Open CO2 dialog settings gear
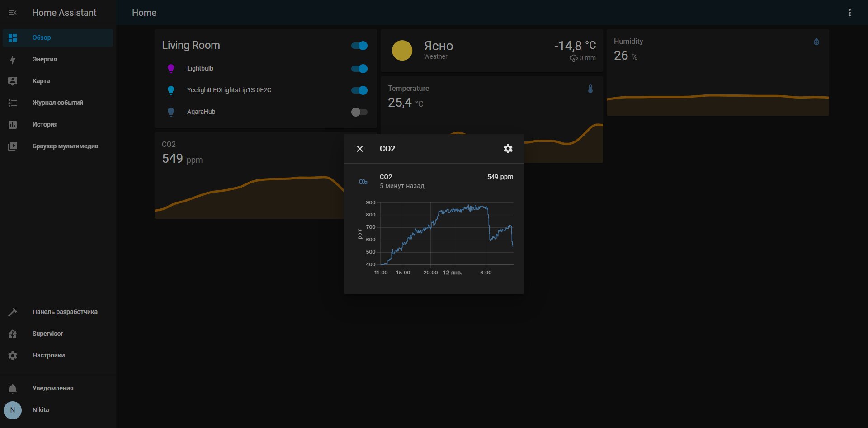The height and width of the screenshot is (428, 868). tap(508, 149)
